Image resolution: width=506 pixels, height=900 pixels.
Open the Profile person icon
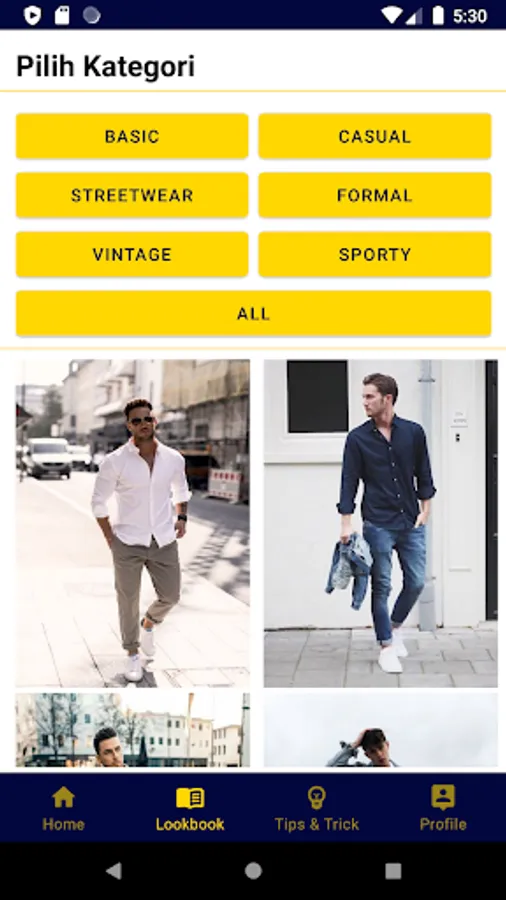443,797
